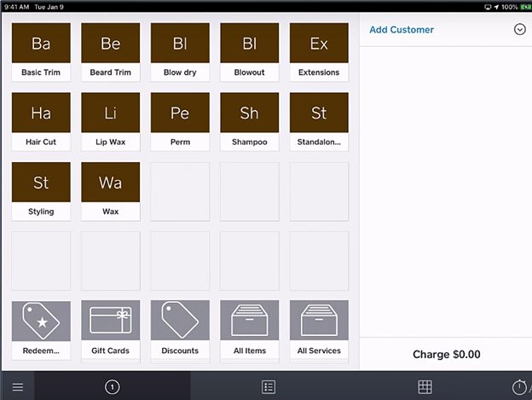This screenshot has height=400, width=532.
Task: Select the Extensions tile
Action: (319, 52)
